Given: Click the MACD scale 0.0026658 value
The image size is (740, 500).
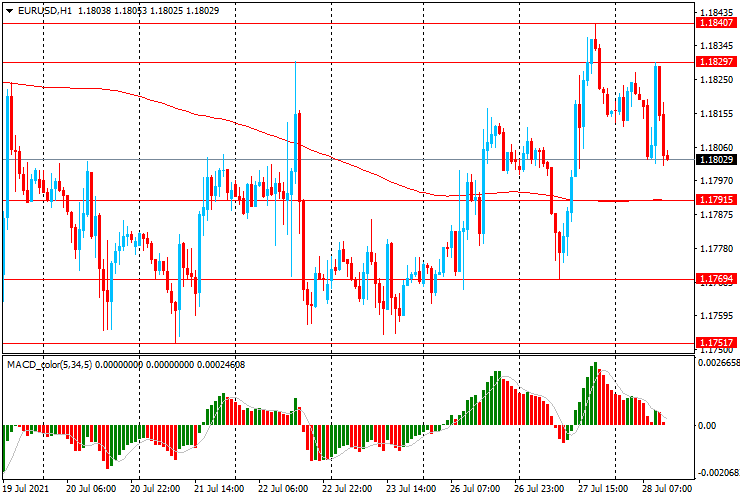Looking at the screenshot, I should coord(718,363).
